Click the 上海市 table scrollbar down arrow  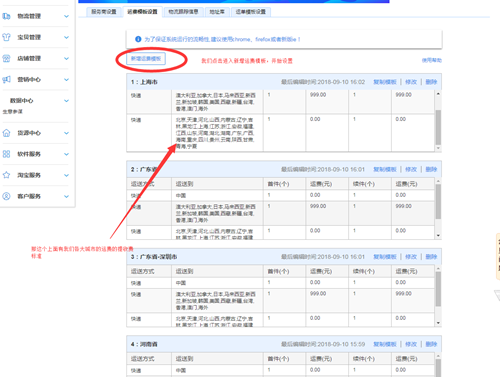click(438, 148)
